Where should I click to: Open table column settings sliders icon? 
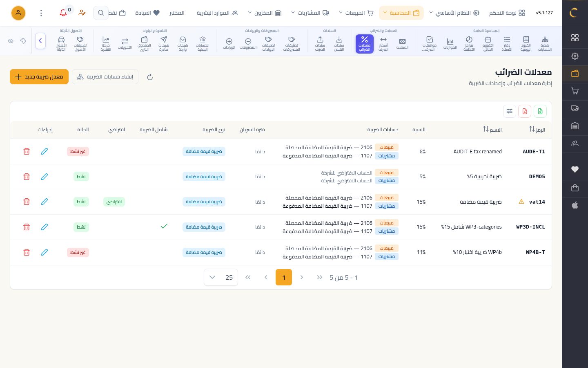pyautogui.click(x=510, y=111)
